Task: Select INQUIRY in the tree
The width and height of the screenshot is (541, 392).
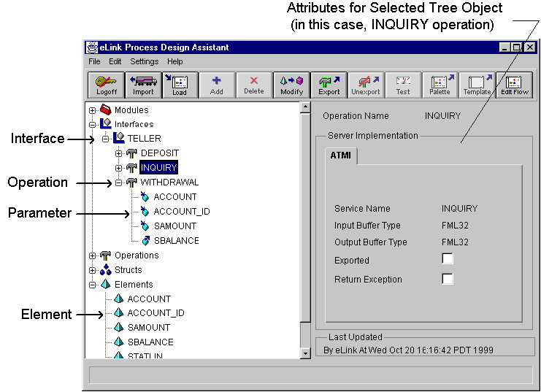Action: pos(158,167)
